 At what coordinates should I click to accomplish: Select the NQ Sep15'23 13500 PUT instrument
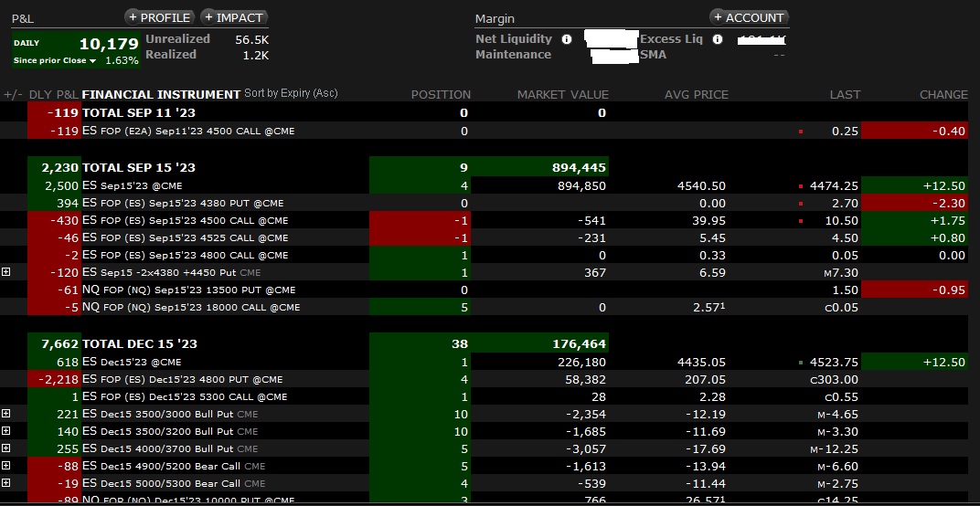[x=188, y=290]
